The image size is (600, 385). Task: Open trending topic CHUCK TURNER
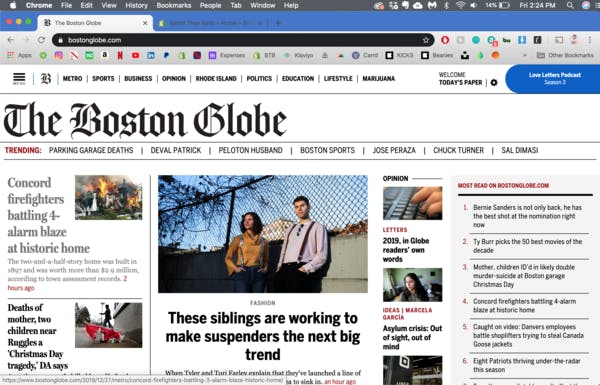point(458,150)
